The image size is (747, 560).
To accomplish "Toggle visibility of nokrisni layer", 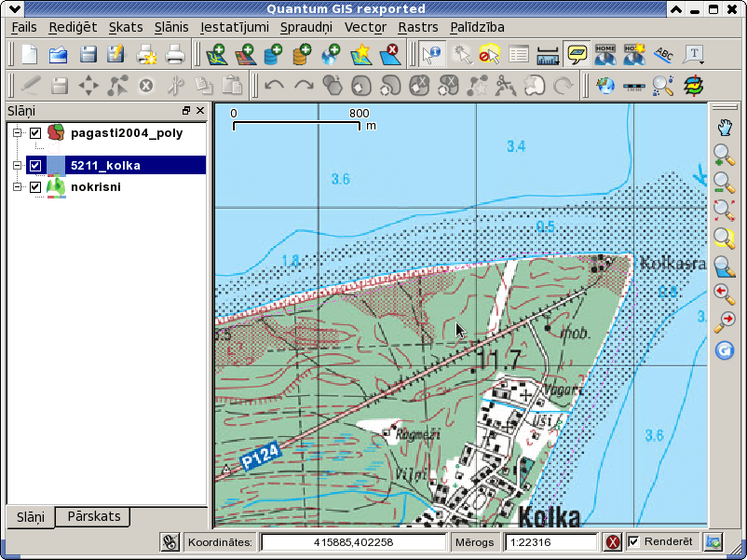I will pos(35,187).
